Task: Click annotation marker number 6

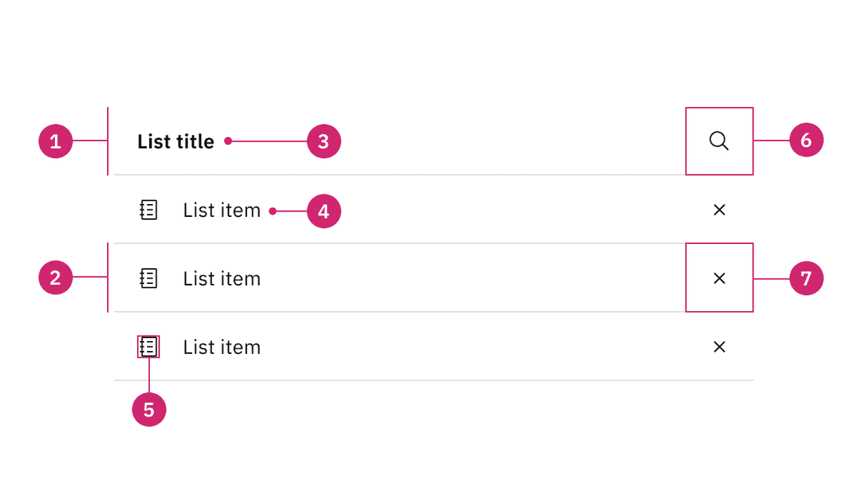Action: click(x=806, y=140)
